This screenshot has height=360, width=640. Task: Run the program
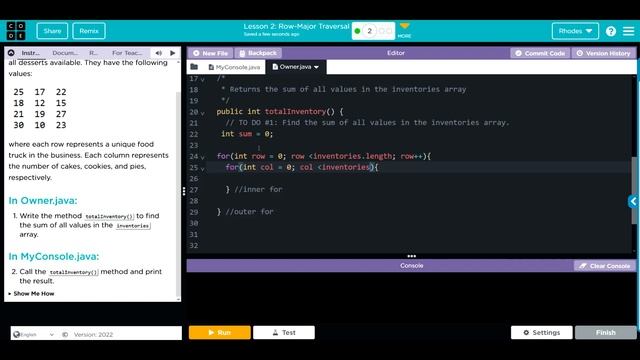click(x=220, y=333)
